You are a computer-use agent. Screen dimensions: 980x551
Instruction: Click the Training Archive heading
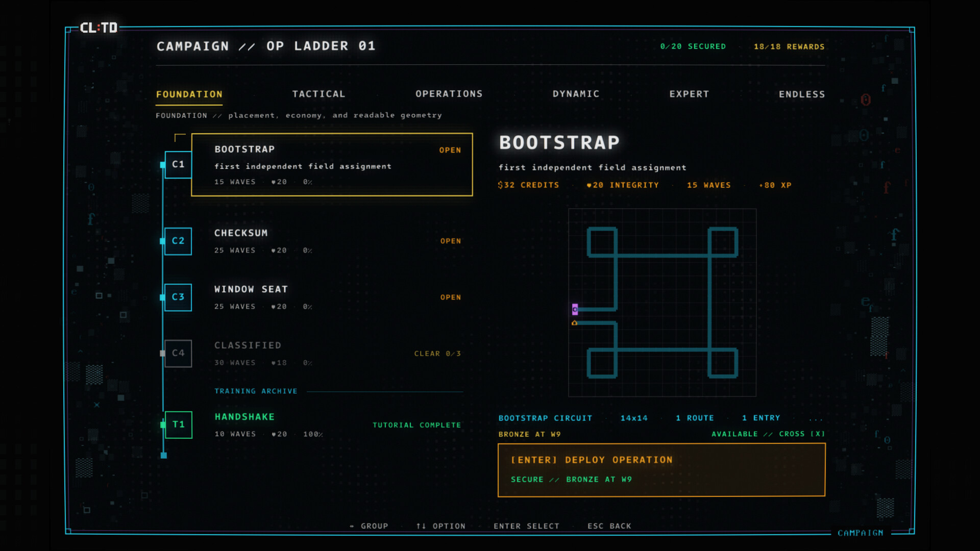pos(256,391)
